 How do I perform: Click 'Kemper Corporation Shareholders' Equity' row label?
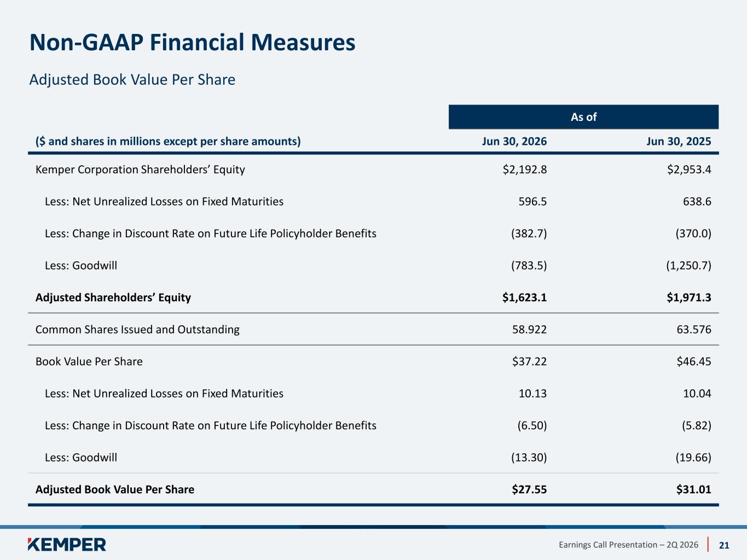click(140, 170)
